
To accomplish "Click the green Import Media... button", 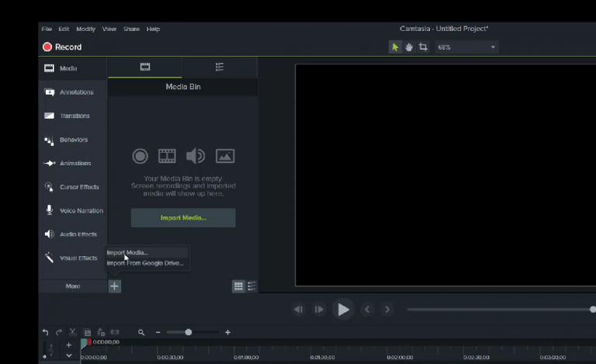I will point(183,218).
